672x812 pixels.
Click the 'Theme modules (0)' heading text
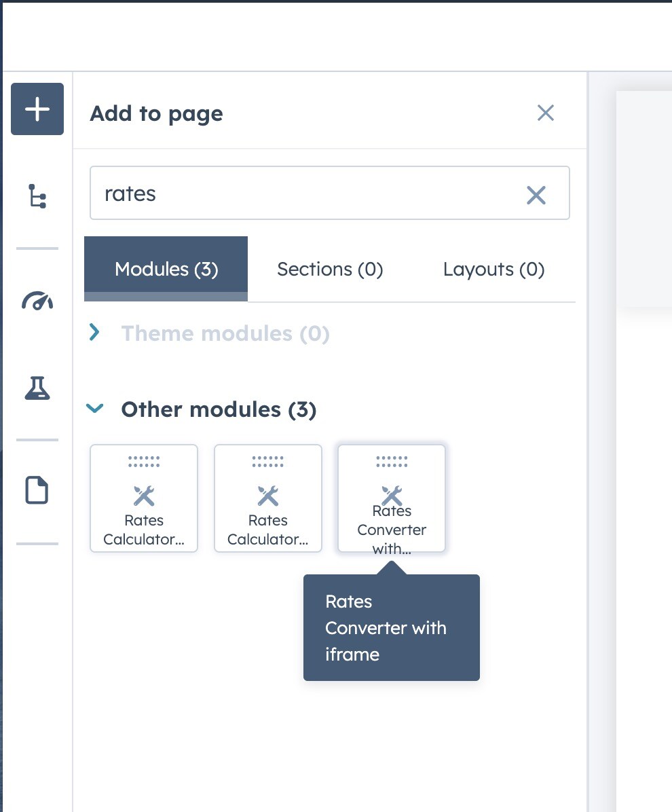point(225,333)
